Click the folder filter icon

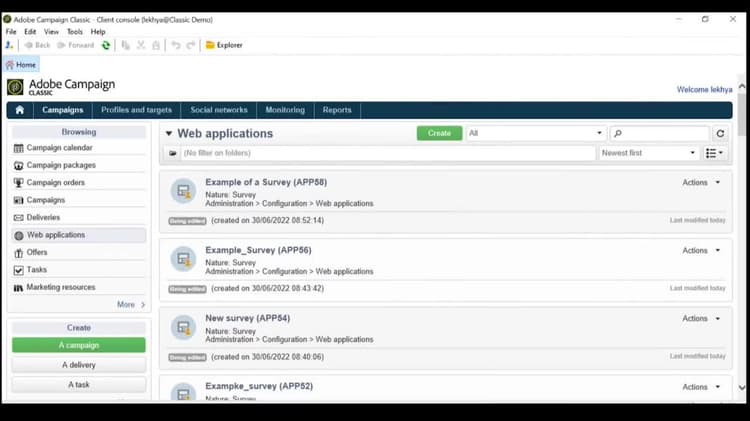pyautogui.click(x=173, y=153)
